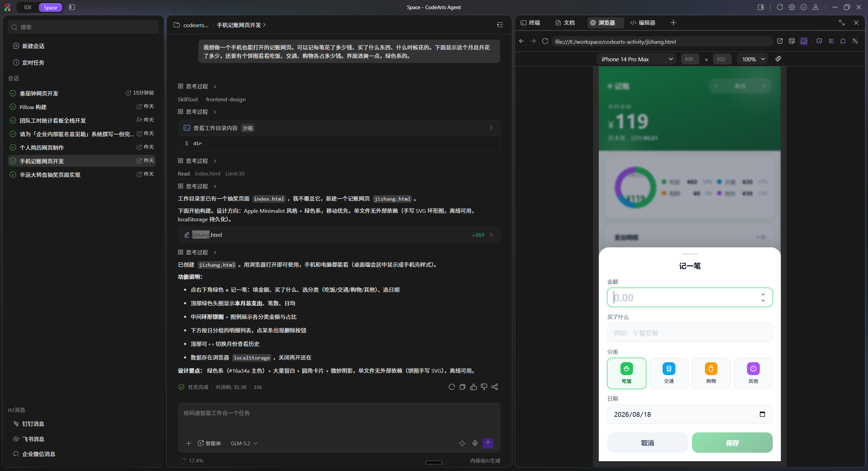Click the regenerate response icon
The height and width of the screenshot is (471, 868).
pyautogui.click(x=452, y=387)
